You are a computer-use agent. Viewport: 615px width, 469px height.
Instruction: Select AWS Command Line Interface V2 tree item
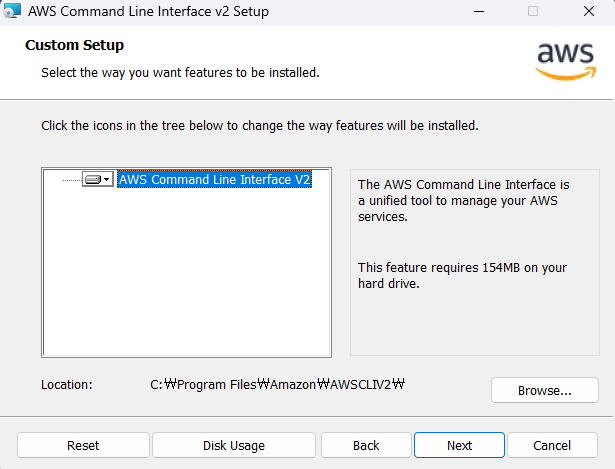[215, 179]
